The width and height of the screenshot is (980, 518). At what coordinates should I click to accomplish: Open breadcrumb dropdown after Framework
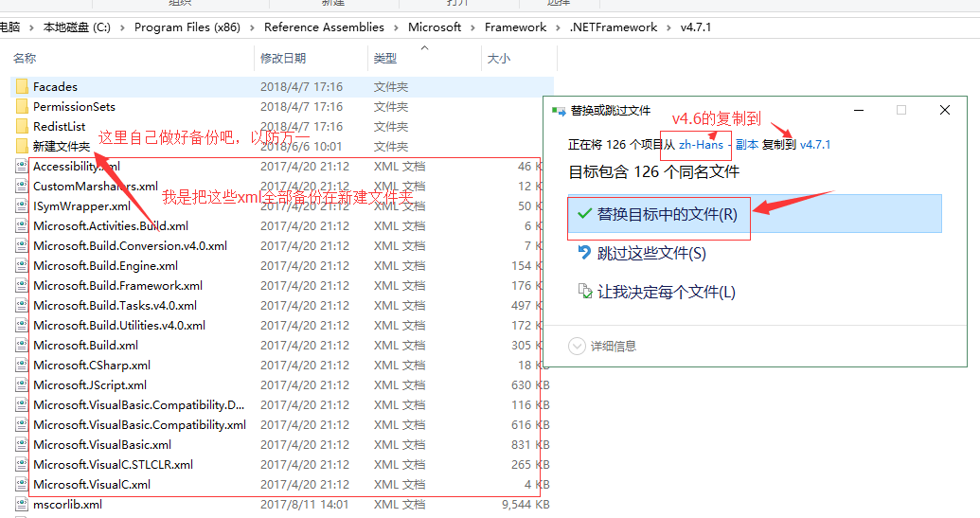point(558,27)
